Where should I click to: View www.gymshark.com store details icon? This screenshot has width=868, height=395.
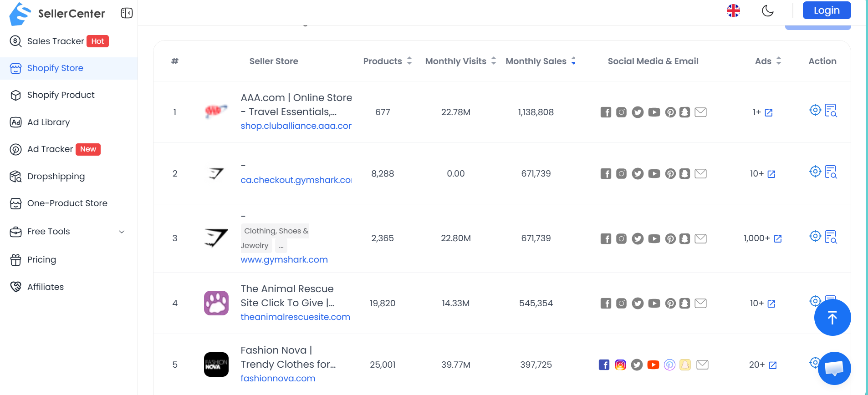coord(831,237)
